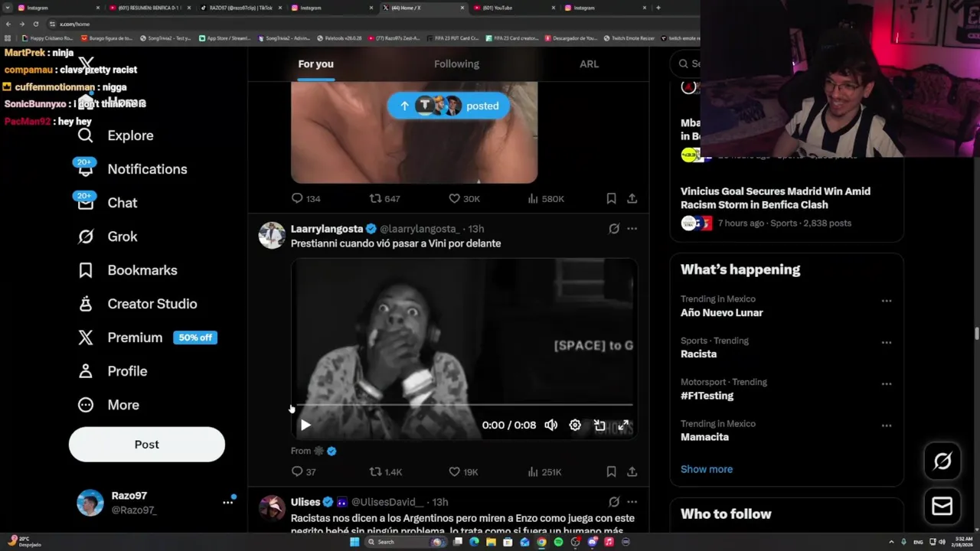Image resolution: width=980 pixels, height=551 pixels.
Task: Mute the video volume
Action: (550, 425)
